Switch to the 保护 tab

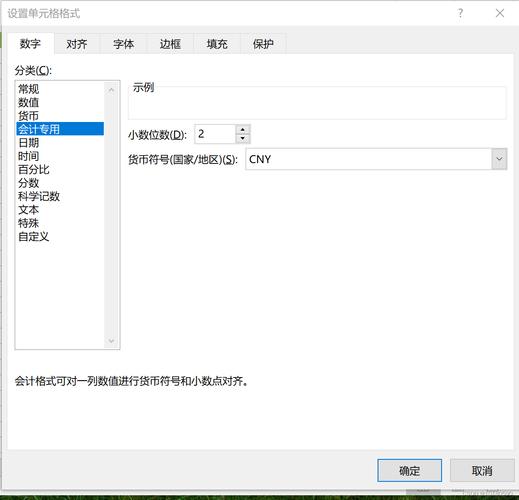pyautogui.click(x=263, y=44)
